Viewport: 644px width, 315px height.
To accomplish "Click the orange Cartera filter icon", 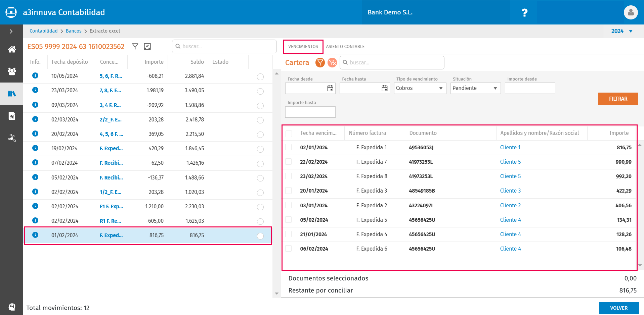I will (x=320, y=62).
